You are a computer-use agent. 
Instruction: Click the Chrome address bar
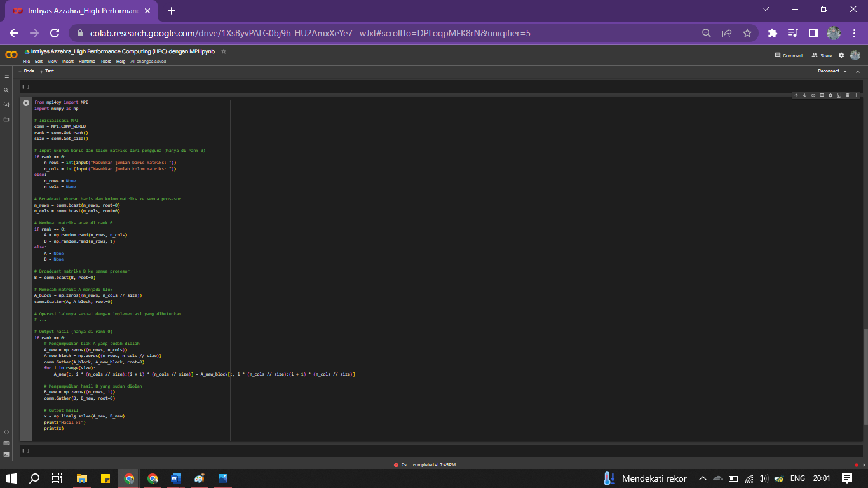click(381, 33)
